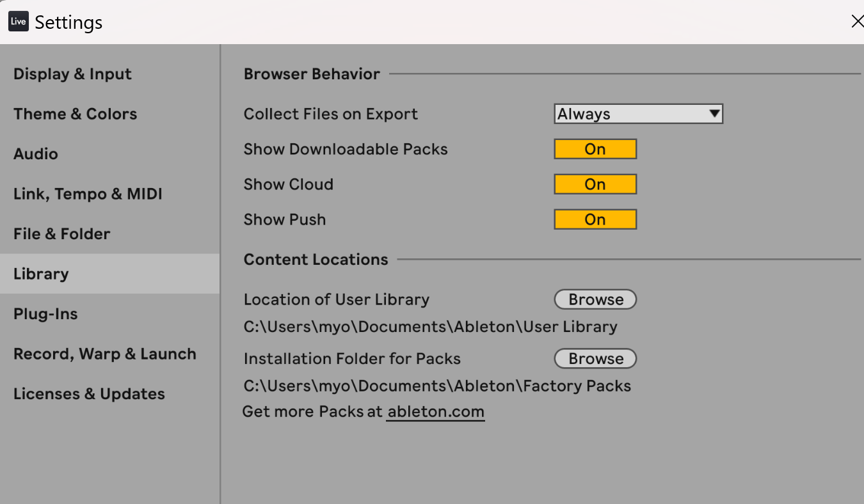Image resolution: width=864 pixels, height=504 pixels.
Task: Click the User Library folder path text
Action: pos(430,327)
